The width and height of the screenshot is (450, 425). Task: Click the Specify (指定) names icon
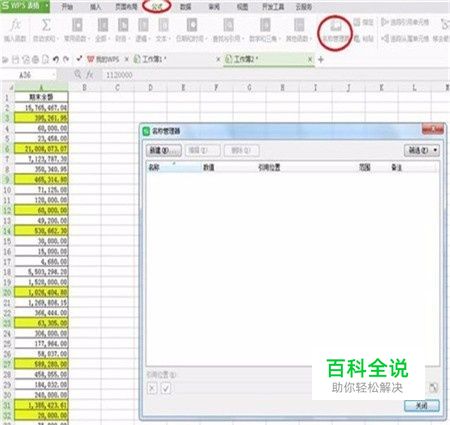click(357, 22)
